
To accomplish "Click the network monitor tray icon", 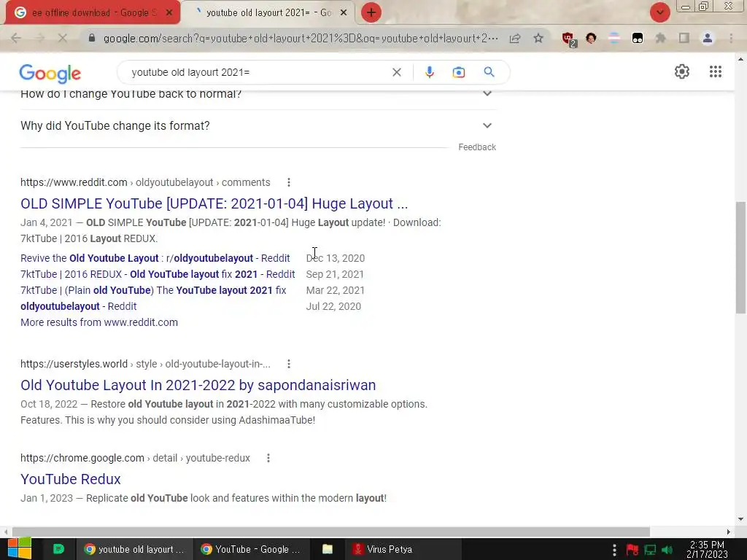I will 650,550.
